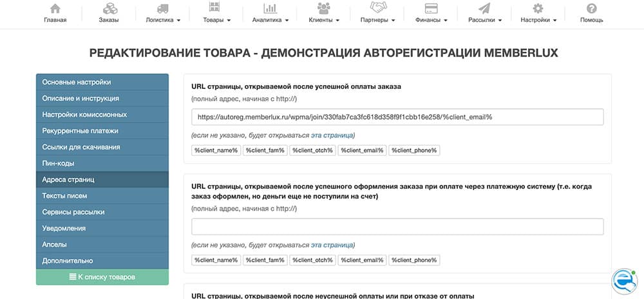Click the Аналитика bar chart icon
Viewport: 644px width, 299px height.
(x=270, y=8)
